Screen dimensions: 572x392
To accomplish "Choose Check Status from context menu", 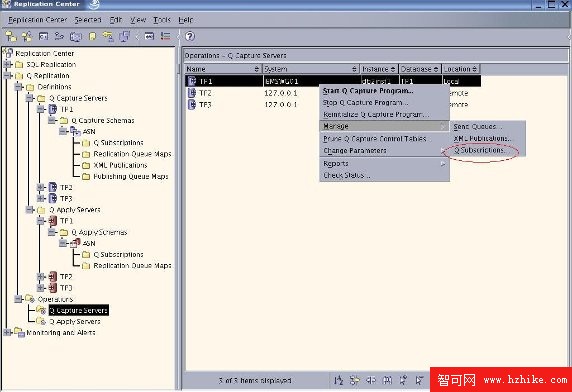I will [384, 175].
